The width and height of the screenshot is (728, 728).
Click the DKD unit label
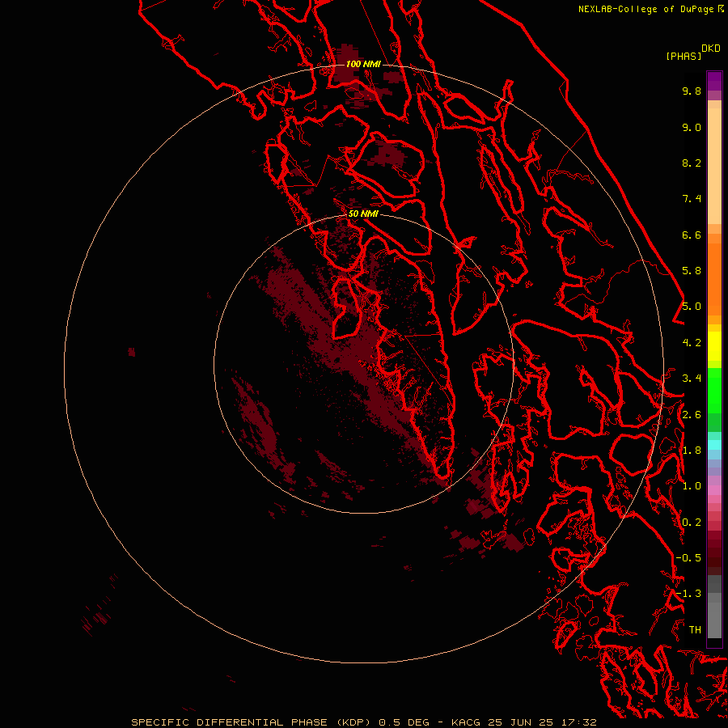tap(710, 48)
